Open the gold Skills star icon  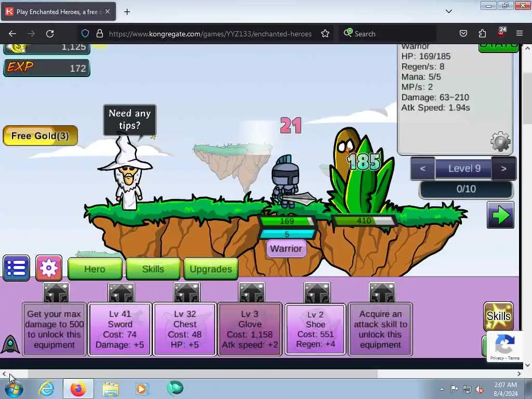[x=498, y=316]
